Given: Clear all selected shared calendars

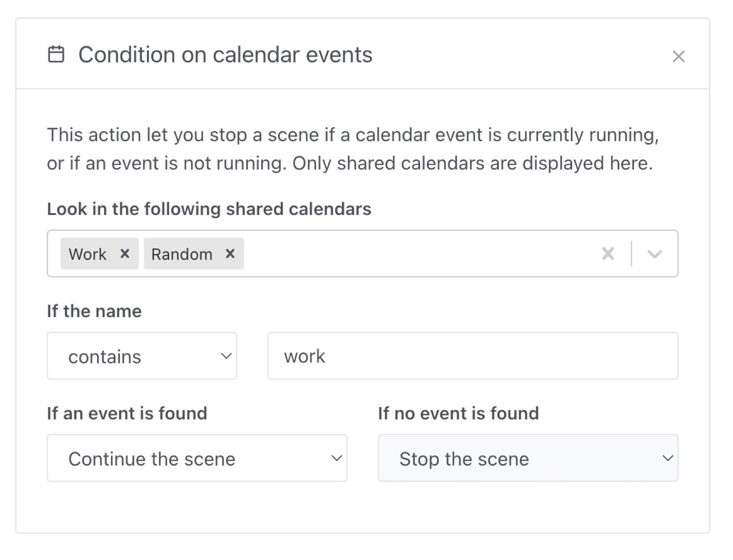Looking at the screenshot, I should pyautogui.click(x=608, y=253).
